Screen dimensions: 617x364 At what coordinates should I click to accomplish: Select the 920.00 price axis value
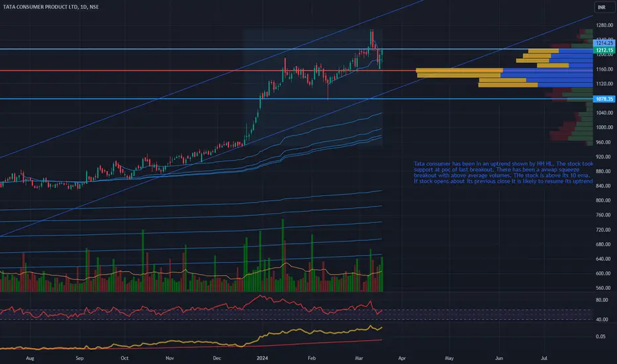(604, 157)
